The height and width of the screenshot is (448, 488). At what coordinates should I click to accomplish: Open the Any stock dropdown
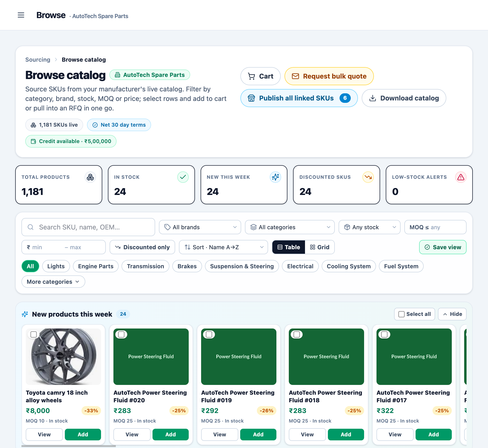click(x=369, y=227)
